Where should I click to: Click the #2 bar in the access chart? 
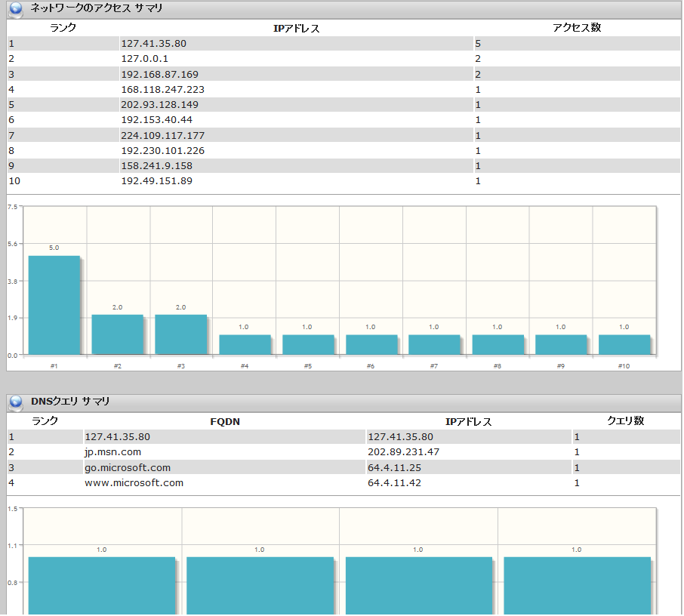(117, 334)
